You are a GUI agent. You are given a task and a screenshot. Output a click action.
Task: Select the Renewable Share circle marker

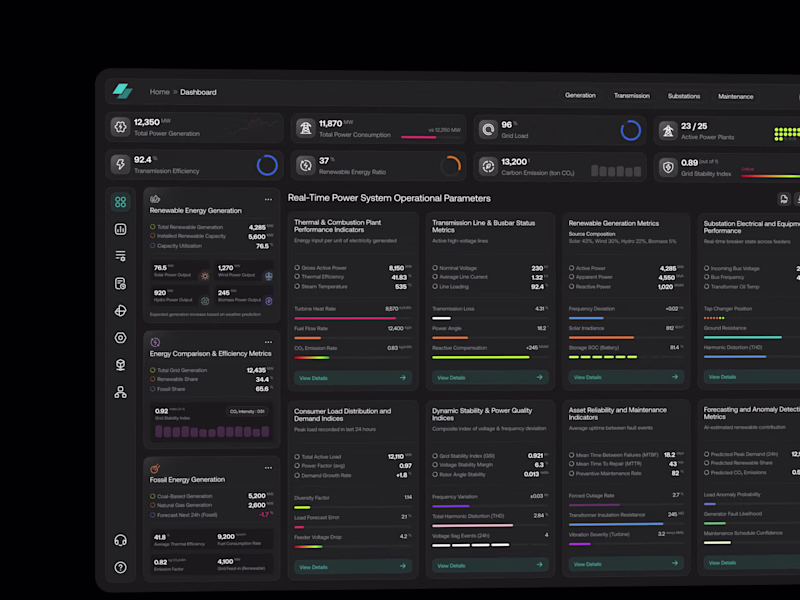153,379
